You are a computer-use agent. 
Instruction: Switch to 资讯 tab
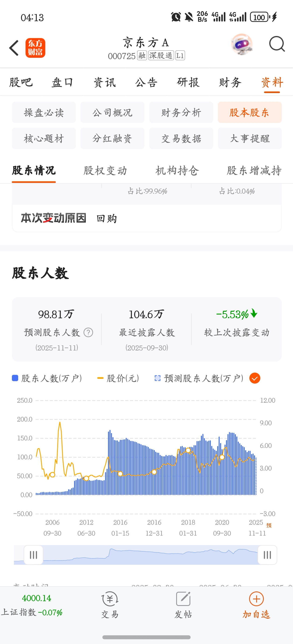105,82
